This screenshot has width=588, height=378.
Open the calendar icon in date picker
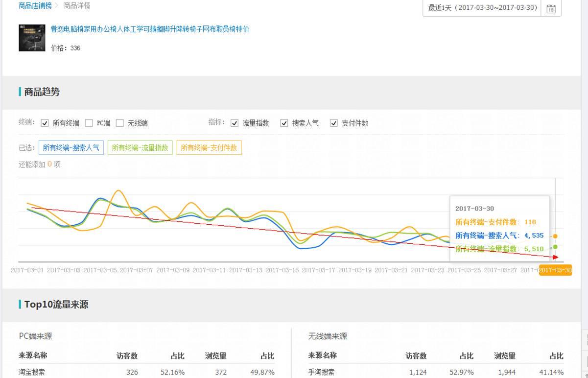click(551, 8)
